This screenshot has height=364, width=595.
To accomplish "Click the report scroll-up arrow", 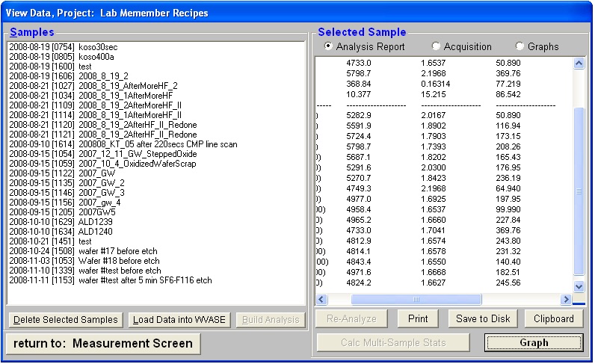I will [x=579, y=63].
